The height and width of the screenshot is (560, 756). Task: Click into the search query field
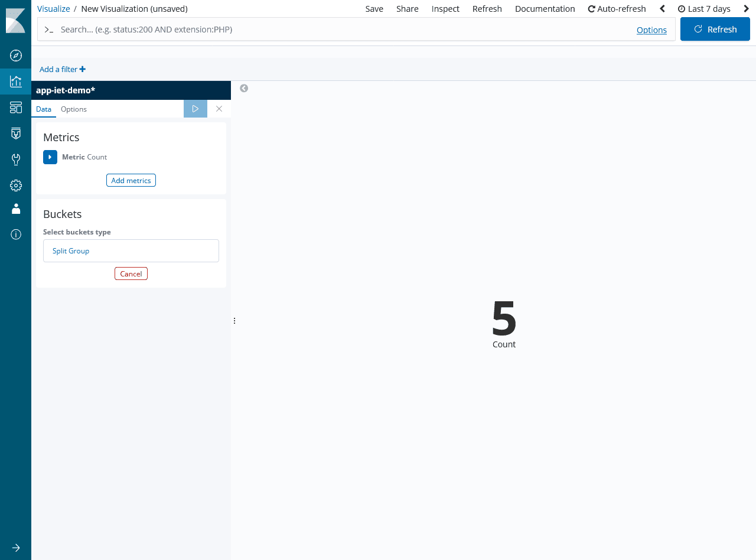click(343, 30)
